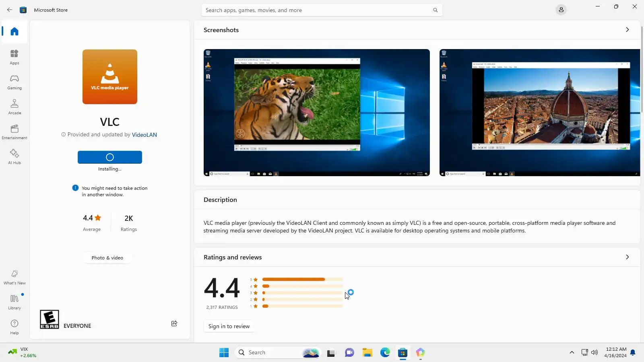The image size is (644, 362).
Task: Open the Arcade section
Action: [14, 107]
